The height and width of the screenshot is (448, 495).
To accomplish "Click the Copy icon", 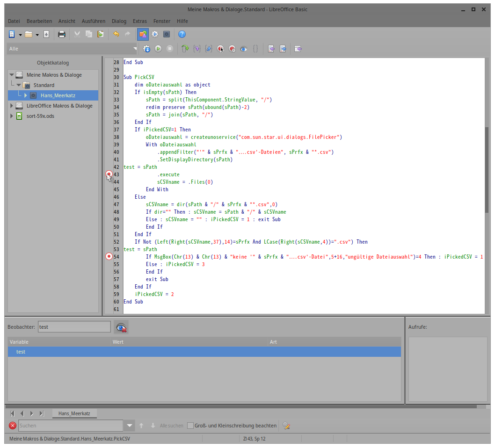I will coord(89,35).
